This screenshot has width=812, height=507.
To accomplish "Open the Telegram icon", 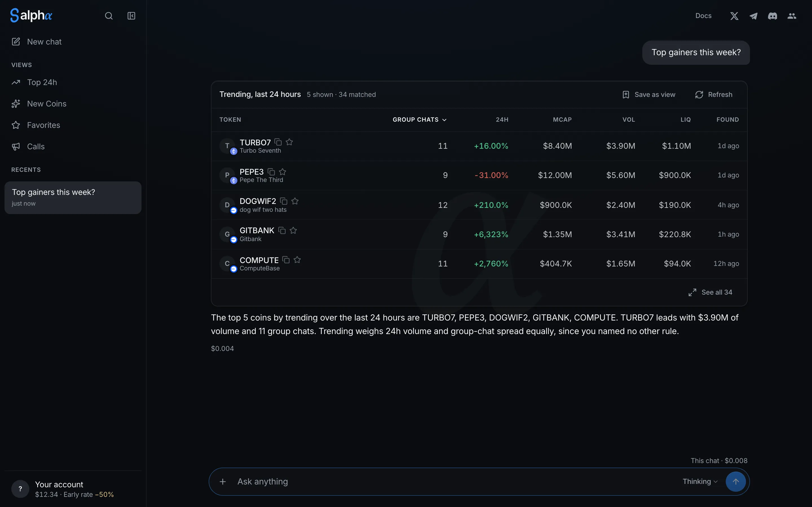I will (753, 16).
